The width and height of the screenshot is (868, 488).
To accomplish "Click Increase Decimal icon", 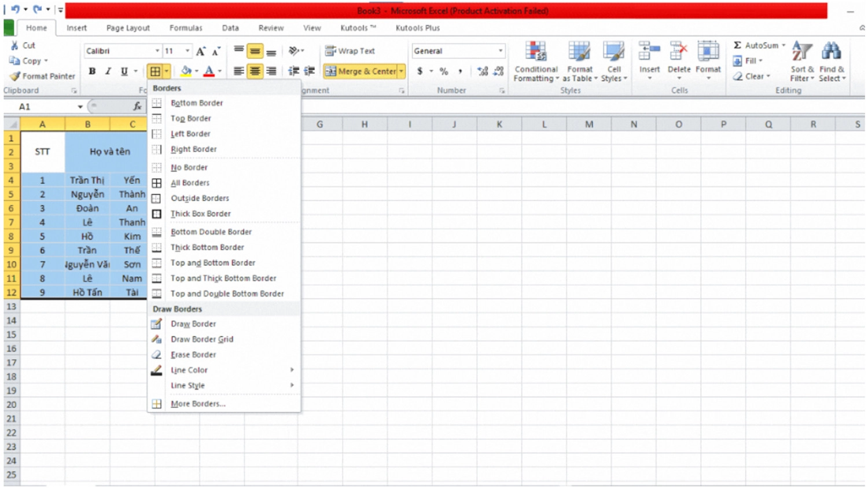I will tap(483, 71).
